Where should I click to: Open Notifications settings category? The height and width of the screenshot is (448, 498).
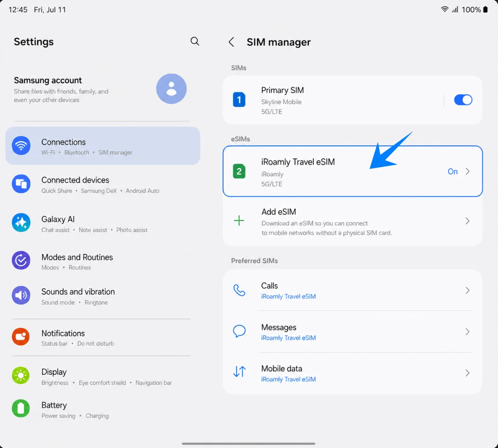pyautogui.click(x=103, y=337)
